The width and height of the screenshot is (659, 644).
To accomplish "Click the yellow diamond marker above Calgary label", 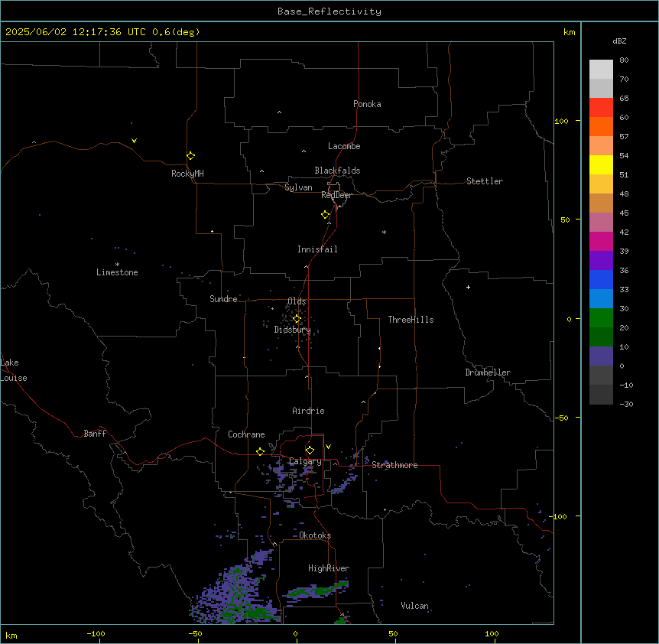I will tap(310, 450).
